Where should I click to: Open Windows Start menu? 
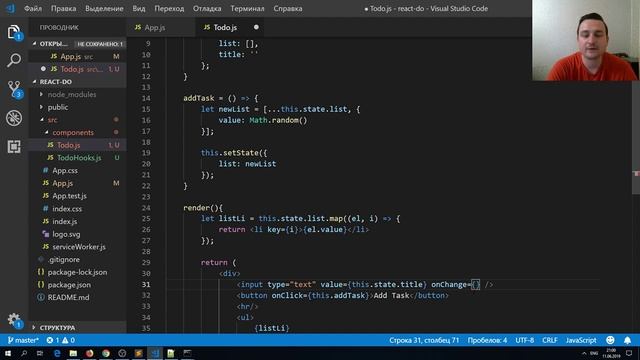[8, 353]
